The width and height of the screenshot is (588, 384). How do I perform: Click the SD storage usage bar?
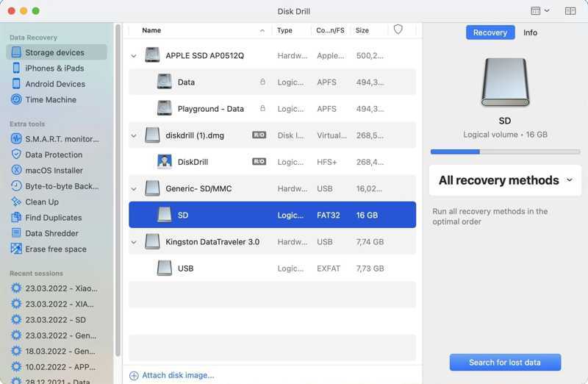505,152
